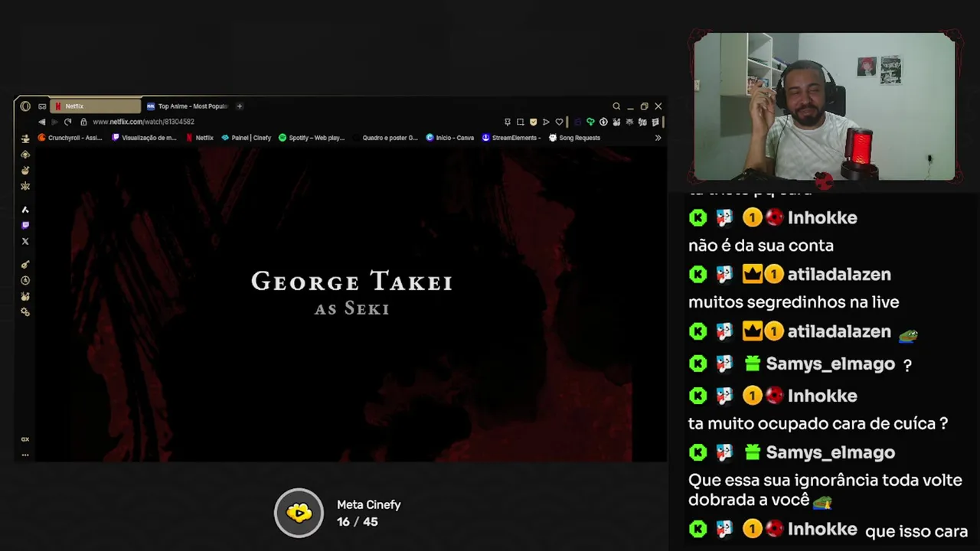Image resolution: width=980 pixels, height=551 pixels.
Task: Open the circular download extension icon
Action: [x=603, y=122]
